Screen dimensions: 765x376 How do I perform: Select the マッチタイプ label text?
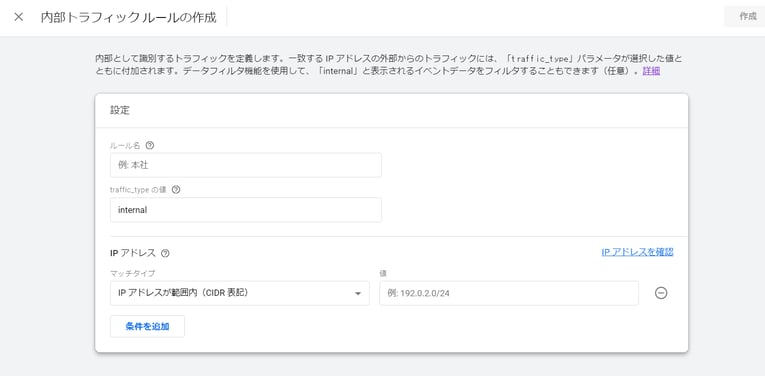133,274
